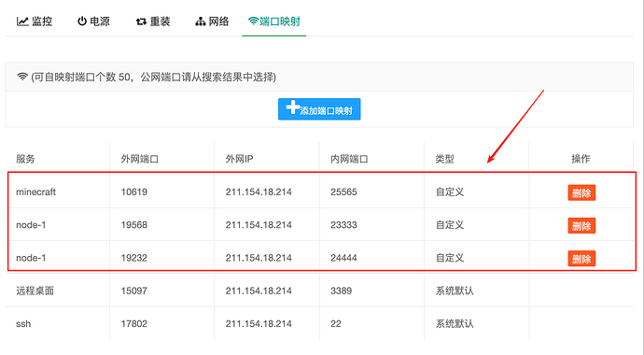The image size is (644, 355).
Task: Open the 重装 reinstall tab
Action: tap(153, 21)
